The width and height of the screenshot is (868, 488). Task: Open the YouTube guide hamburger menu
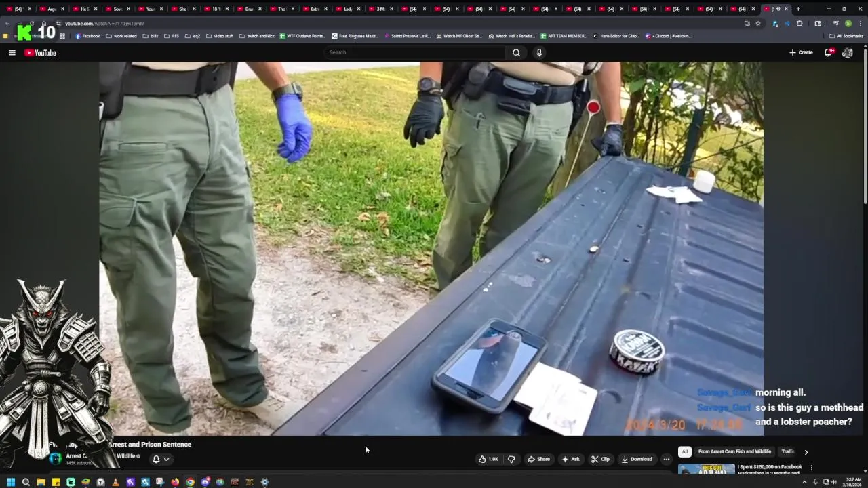coord(12,52)
